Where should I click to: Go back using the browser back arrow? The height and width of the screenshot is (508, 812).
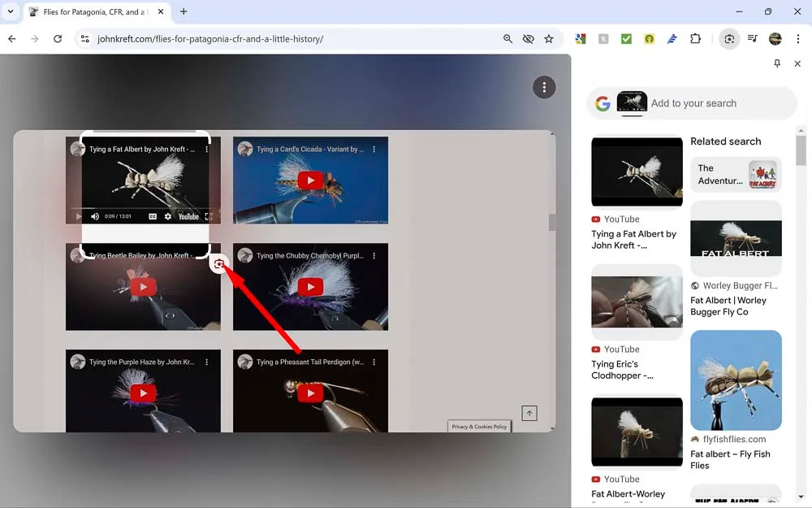coord(12,39)
